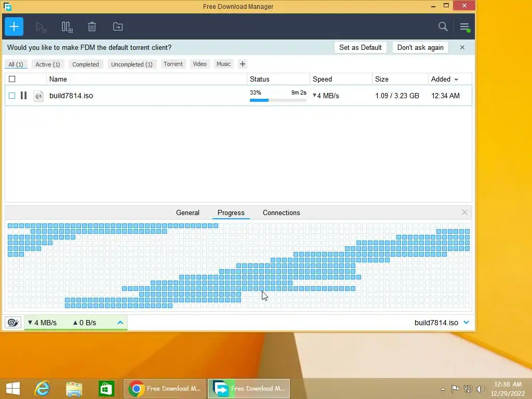
Task: Select the Torrent filter tab
Action: [173, 64]
